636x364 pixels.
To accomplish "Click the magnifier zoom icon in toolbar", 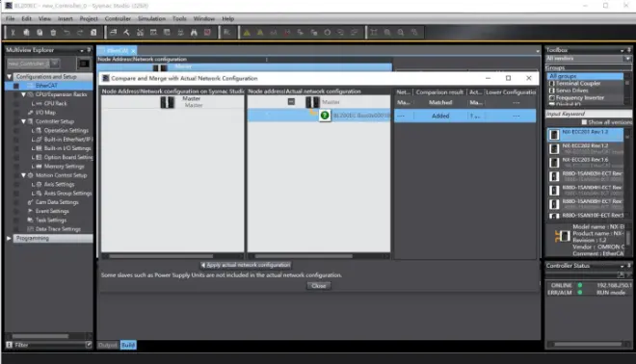I will pyautogui.click(x=401, y=33).
